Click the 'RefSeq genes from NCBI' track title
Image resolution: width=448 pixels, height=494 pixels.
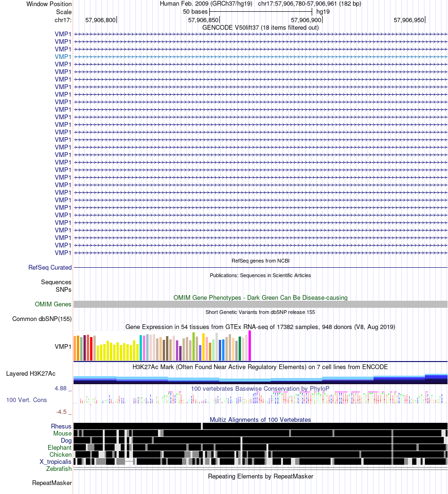tap(260, 261)
